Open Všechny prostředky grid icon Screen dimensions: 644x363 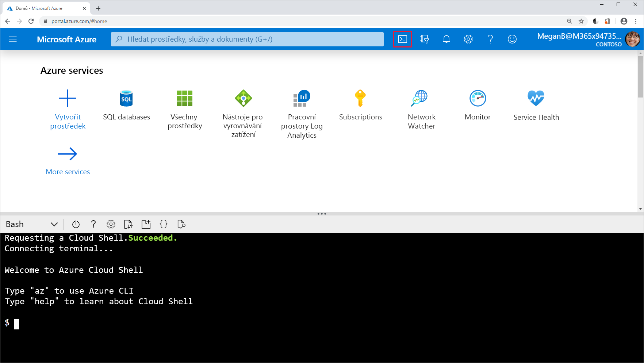185,98
